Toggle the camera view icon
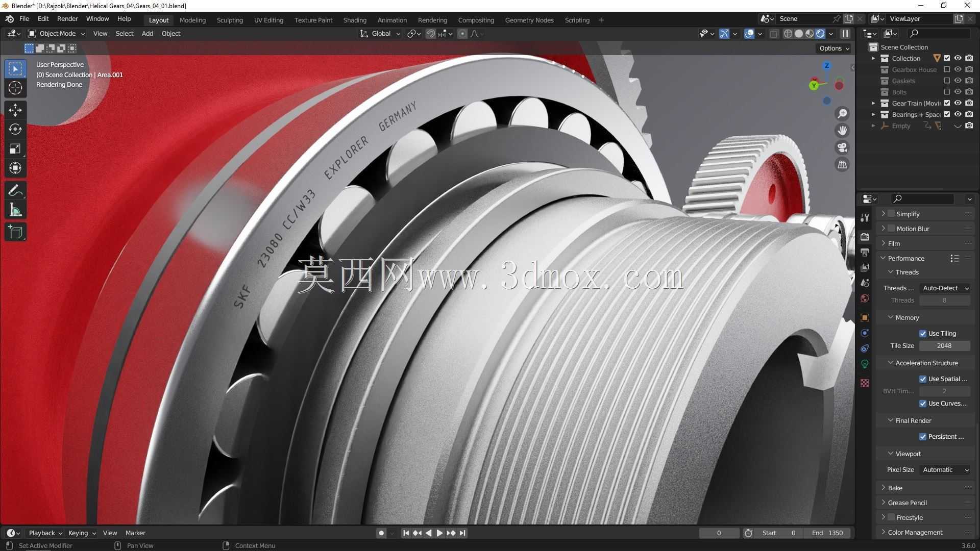This screenshot has width=980, height=551. click(x=842, y=147)
